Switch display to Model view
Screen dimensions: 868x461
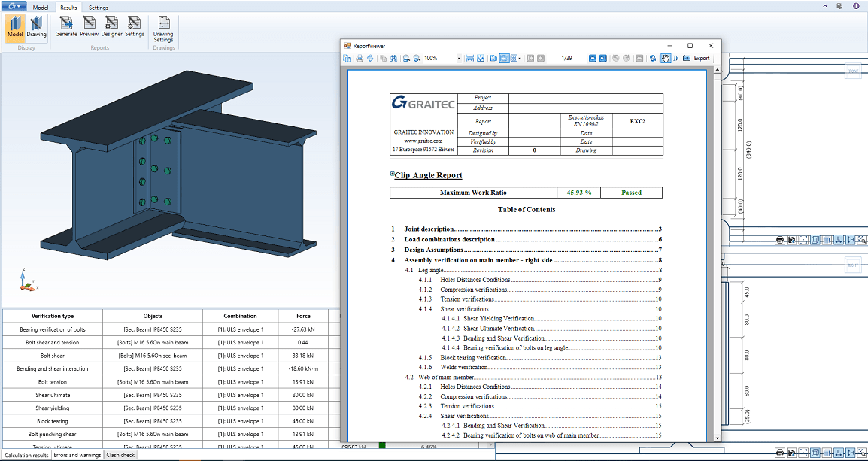pos(14,27)
